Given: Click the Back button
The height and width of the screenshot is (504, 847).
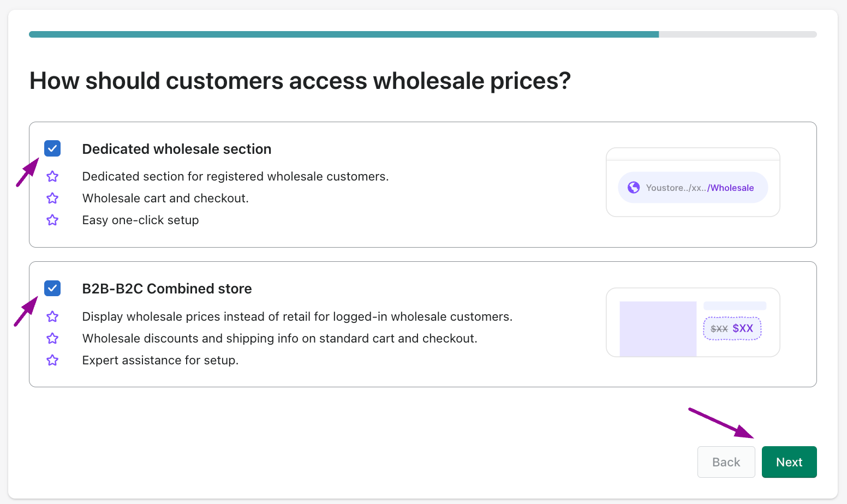Looking at the screenshot, I should 726,462.
